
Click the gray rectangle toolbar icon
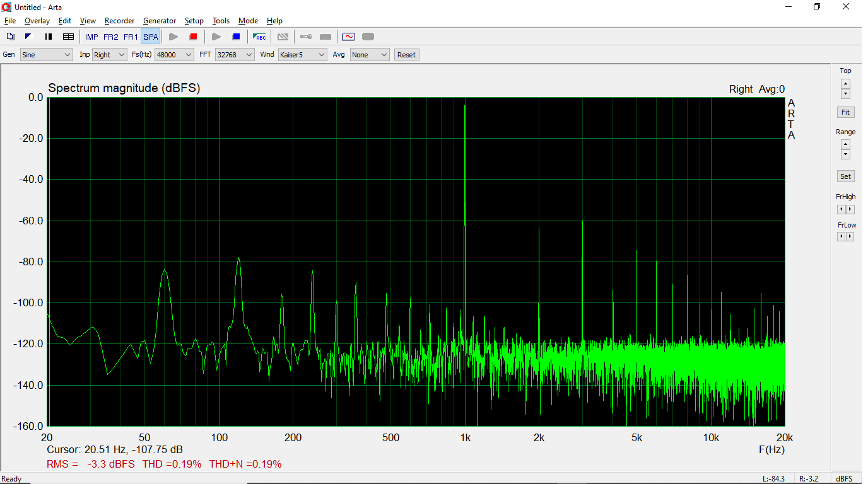click(x=325, y=37)
